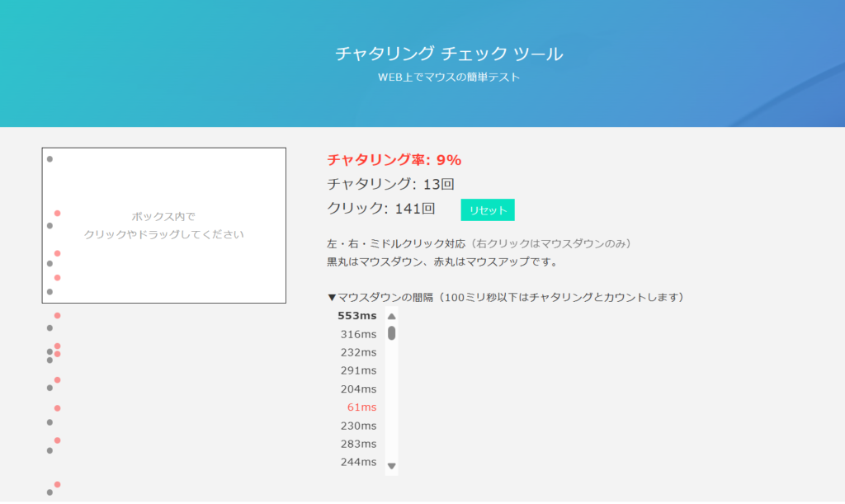Click the 232ms interval entry

pyautogui.click(x=358, y=352)
